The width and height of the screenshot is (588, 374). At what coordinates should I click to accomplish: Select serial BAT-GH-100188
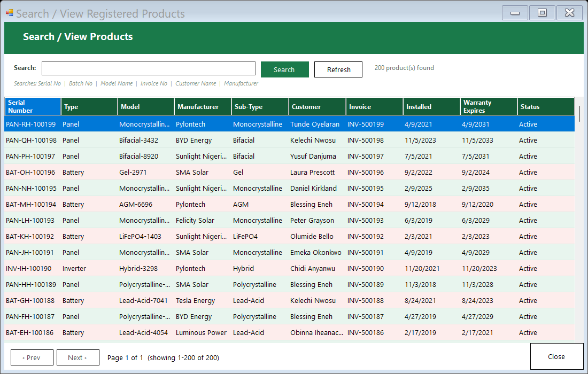point(30,301)
